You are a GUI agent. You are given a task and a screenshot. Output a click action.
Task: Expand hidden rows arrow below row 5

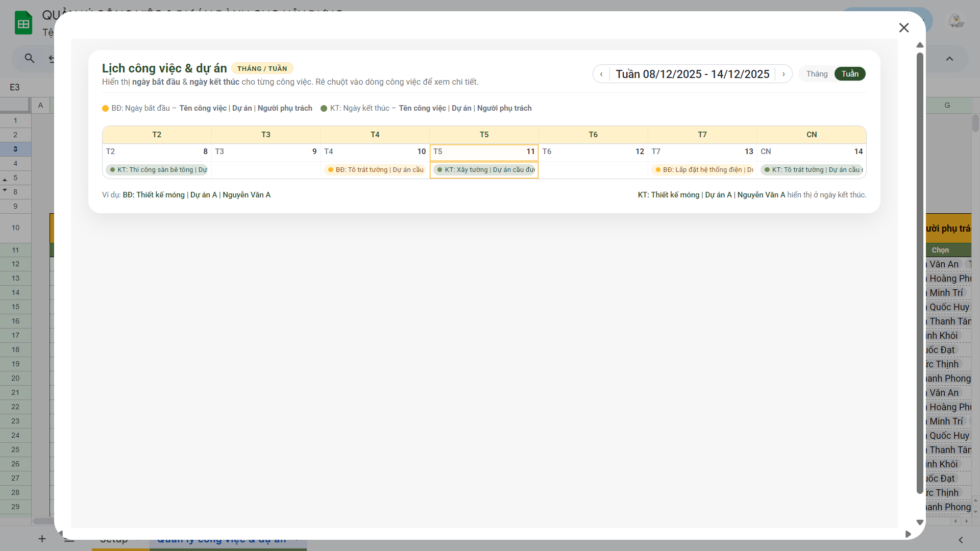click(x=5, y=190)
